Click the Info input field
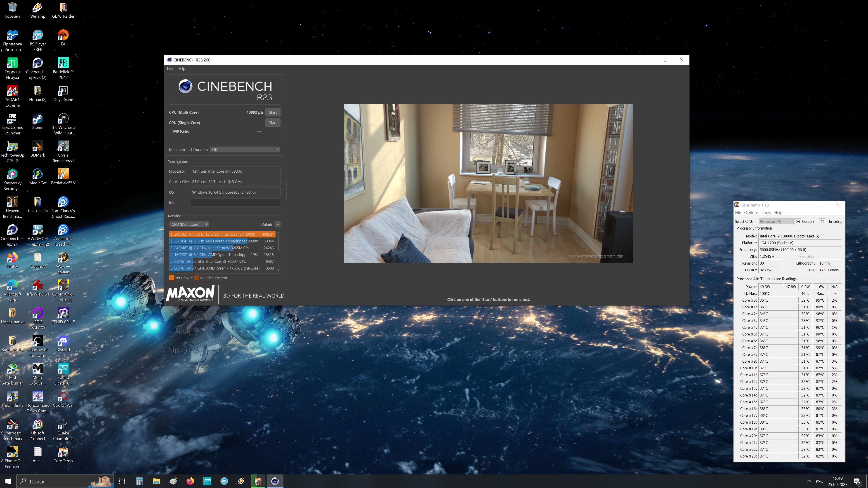The width and height of the screenshot is (868, 488). pos(236,203)
